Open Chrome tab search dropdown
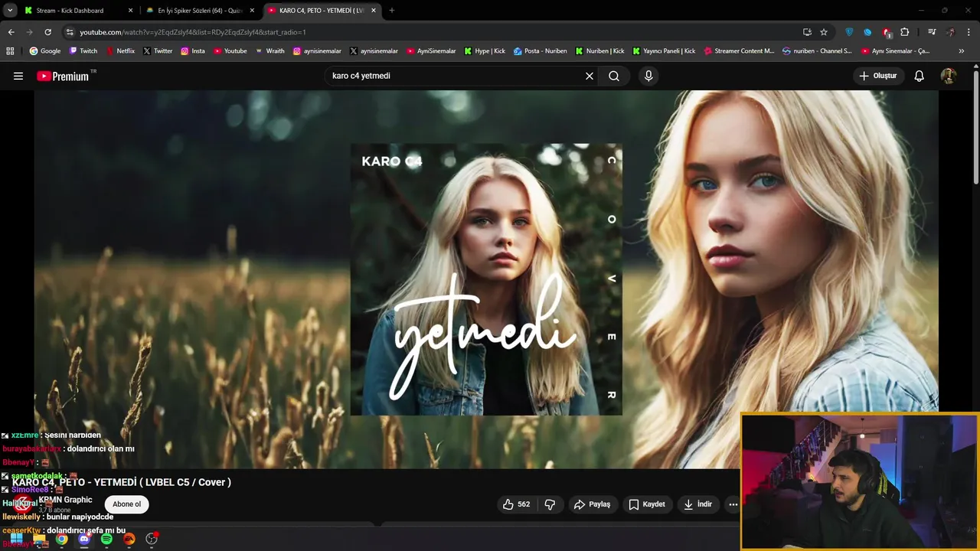The image size is (980, 551). pyautogui.click(x=10, y=11)
